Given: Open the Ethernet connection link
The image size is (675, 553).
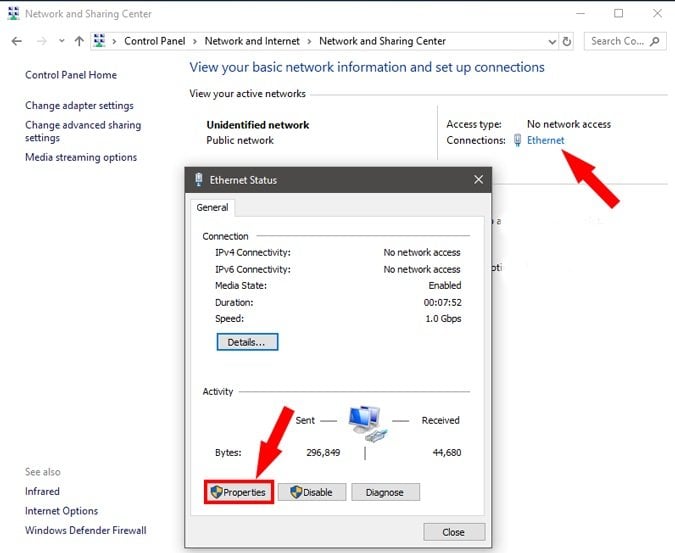Looking at the screenshot, I should click(x=545, y=140).
